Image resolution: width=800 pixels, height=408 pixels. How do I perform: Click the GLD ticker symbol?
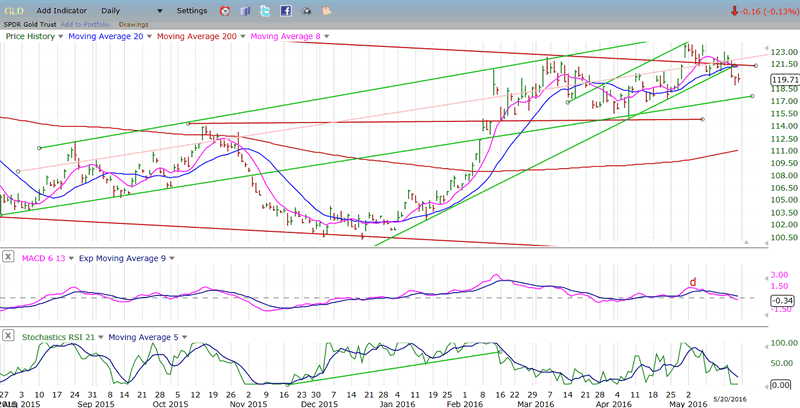tap(15, 11)
